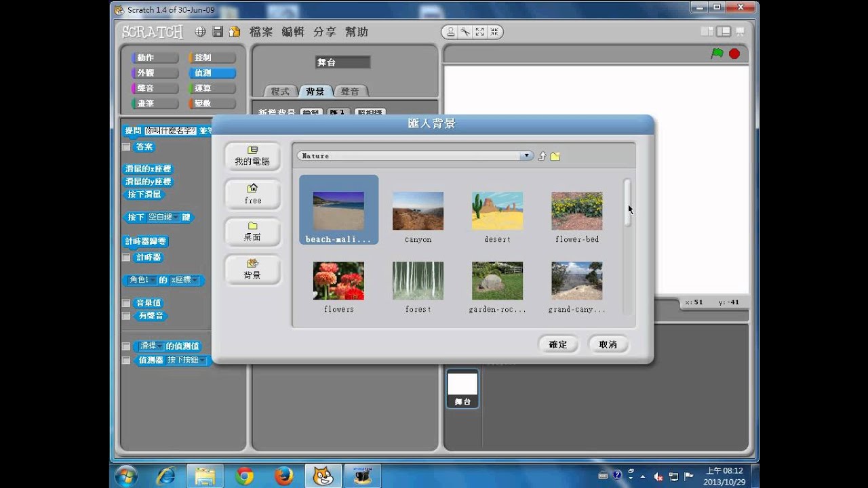Click the save project floppy icon
This screenshot has width=868, height=488.
click(218, 32)
